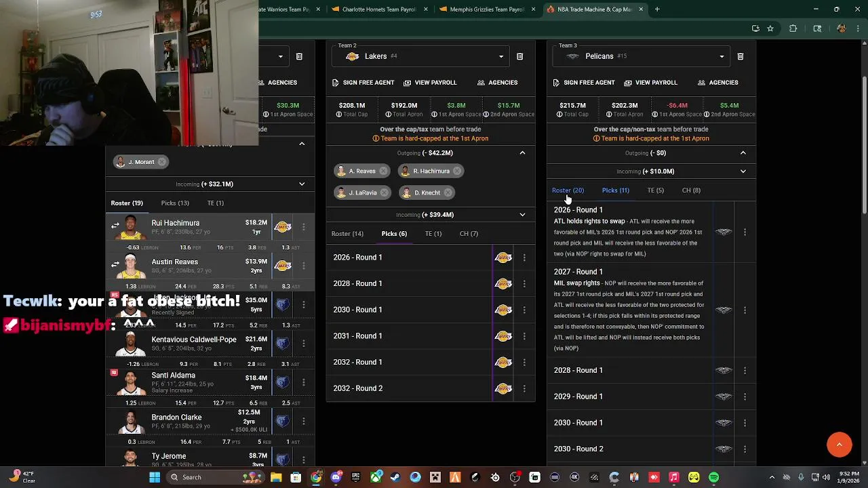The width and height of the screenshot is (868, 488).
Task: Delete Team 1 using its trash icon
Action: (299, 56)
